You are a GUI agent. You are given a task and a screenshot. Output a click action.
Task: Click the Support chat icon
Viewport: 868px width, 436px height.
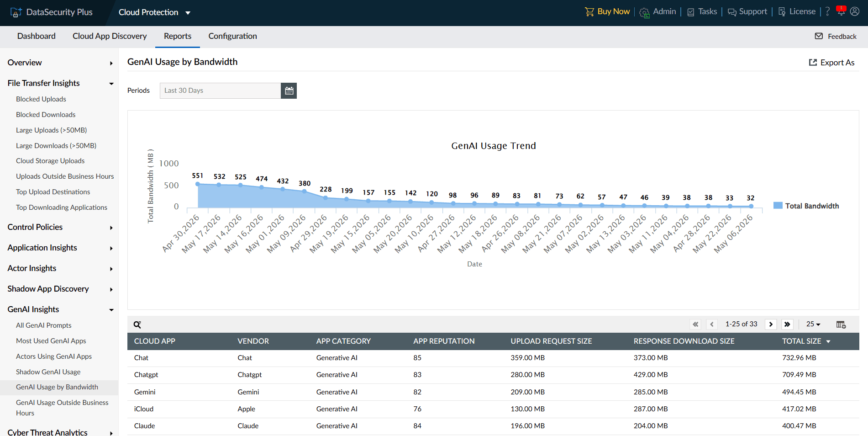click(732, 12)
